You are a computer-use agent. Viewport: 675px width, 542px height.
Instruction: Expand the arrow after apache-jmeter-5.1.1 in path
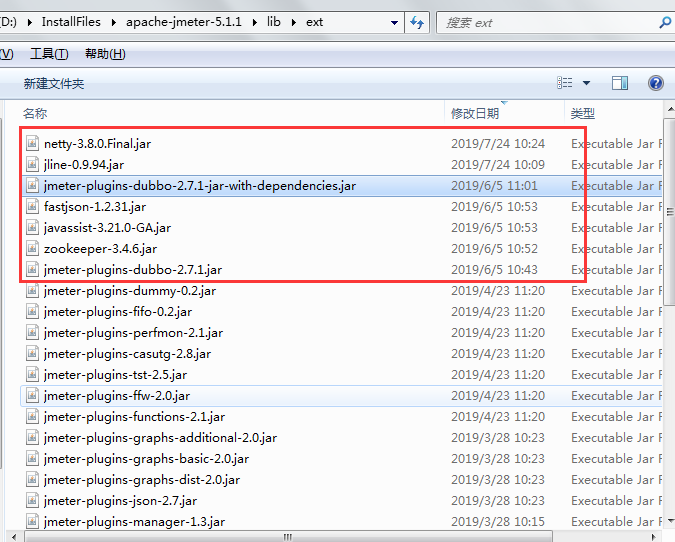[254, 22]
